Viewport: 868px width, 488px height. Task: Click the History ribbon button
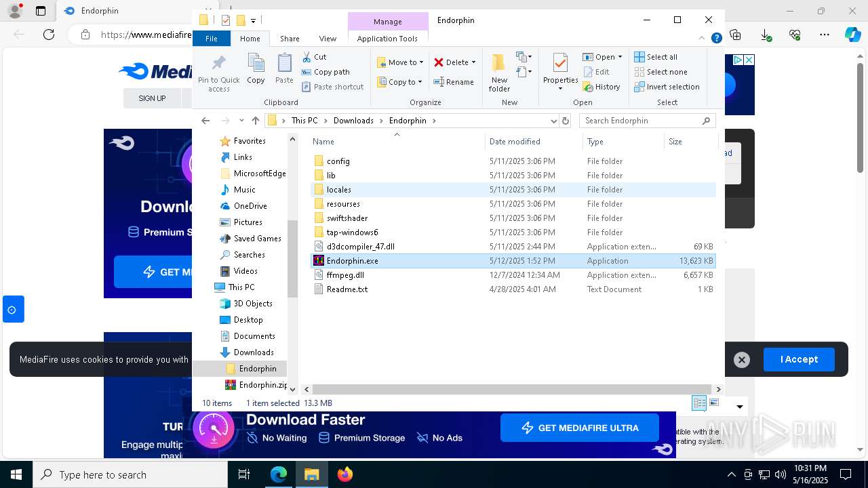[x=601, y=87]
